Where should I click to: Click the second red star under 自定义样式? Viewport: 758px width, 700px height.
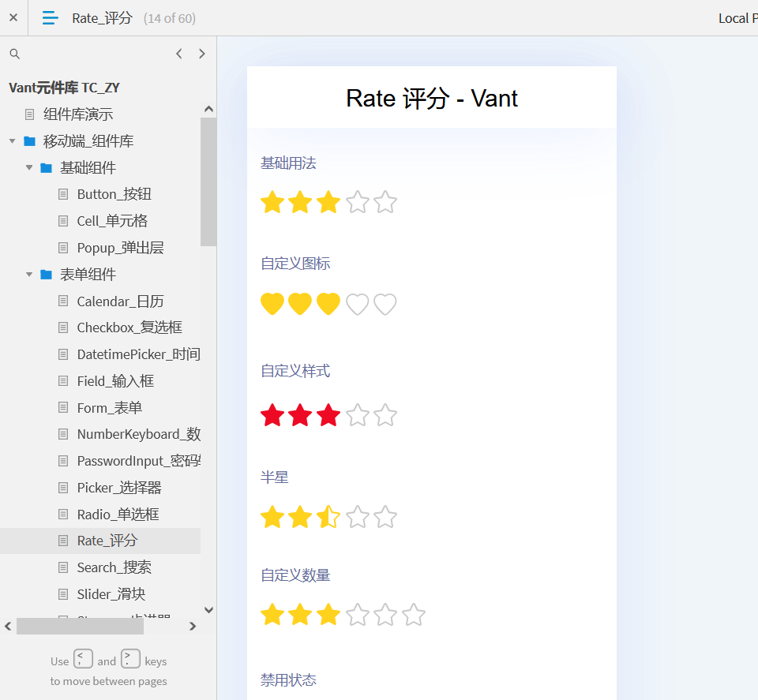(300, 415)
